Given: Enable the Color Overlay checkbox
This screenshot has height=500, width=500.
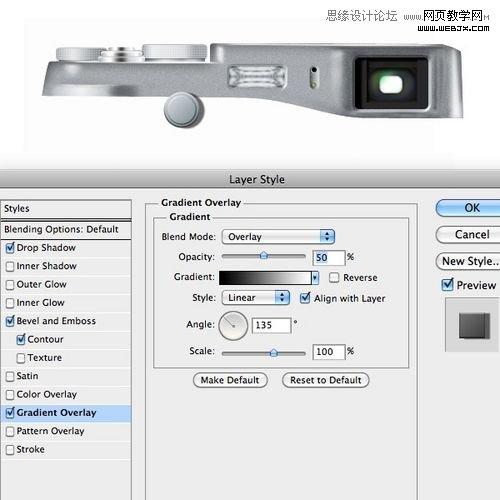Looking at the screenshot, I should (x=10, y=395).
